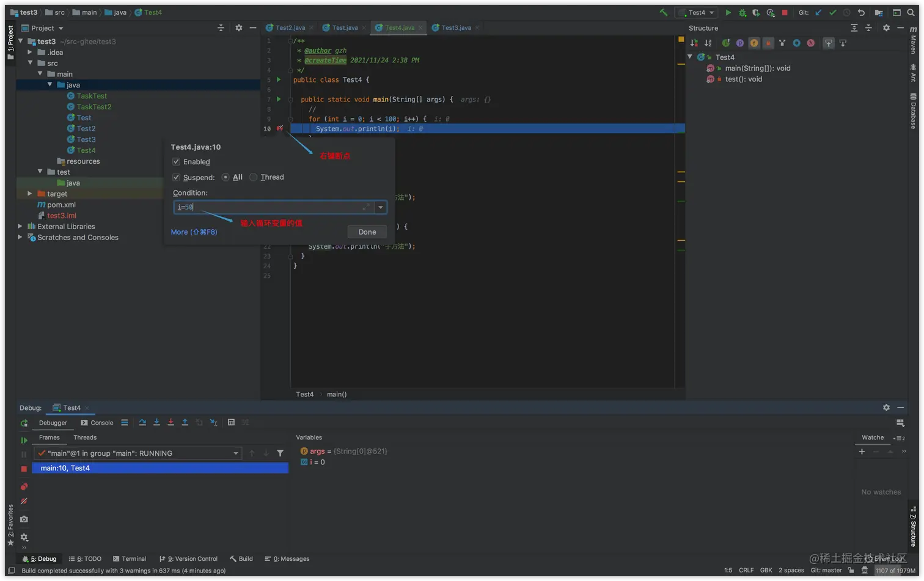The width and height of the screenshot is (924, 581).
Task: Update project with Git blue arrow icon
Action: [x=818, y=12]
